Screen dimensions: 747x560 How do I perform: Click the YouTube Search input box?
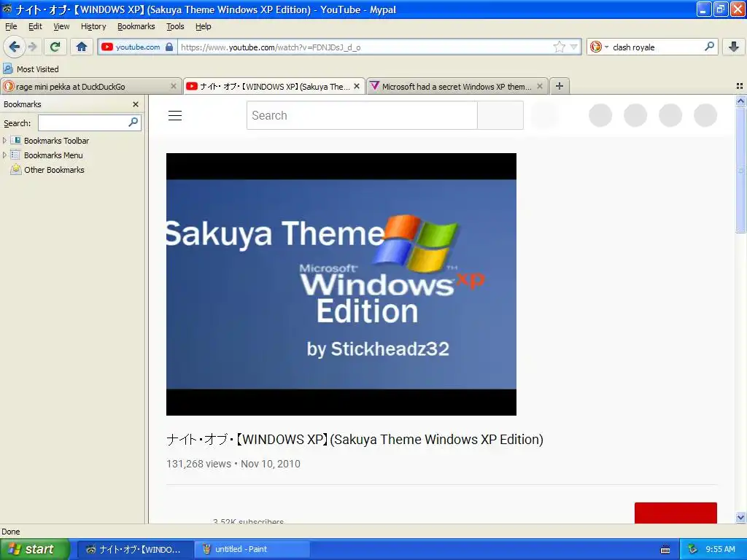[362, 115]
